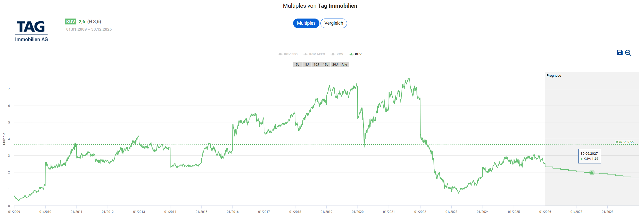Select the 8J time range
The image size is (644, 218).
click(x=307, y=65)
